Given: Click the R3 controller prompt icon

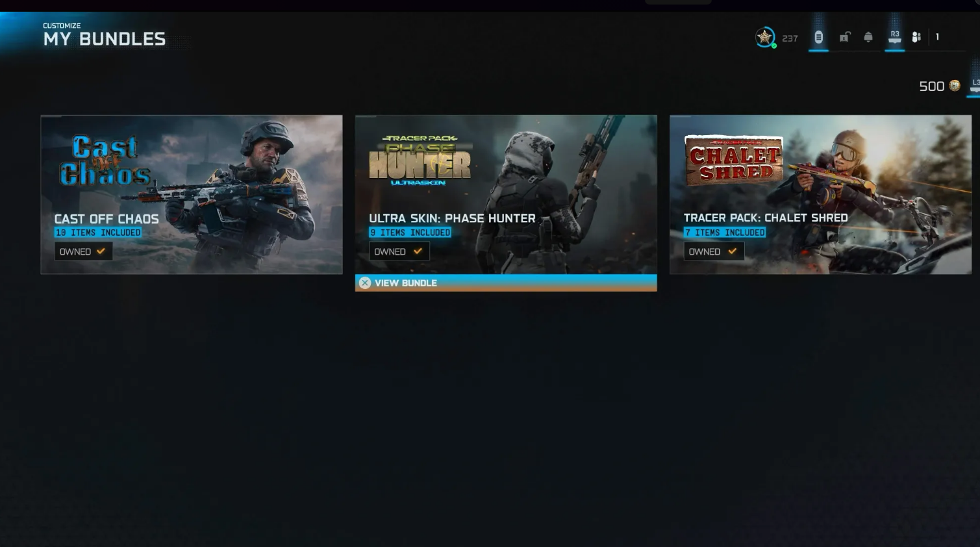Looking at the screenshot, I should pyautogui.click(x=895, y=37).
